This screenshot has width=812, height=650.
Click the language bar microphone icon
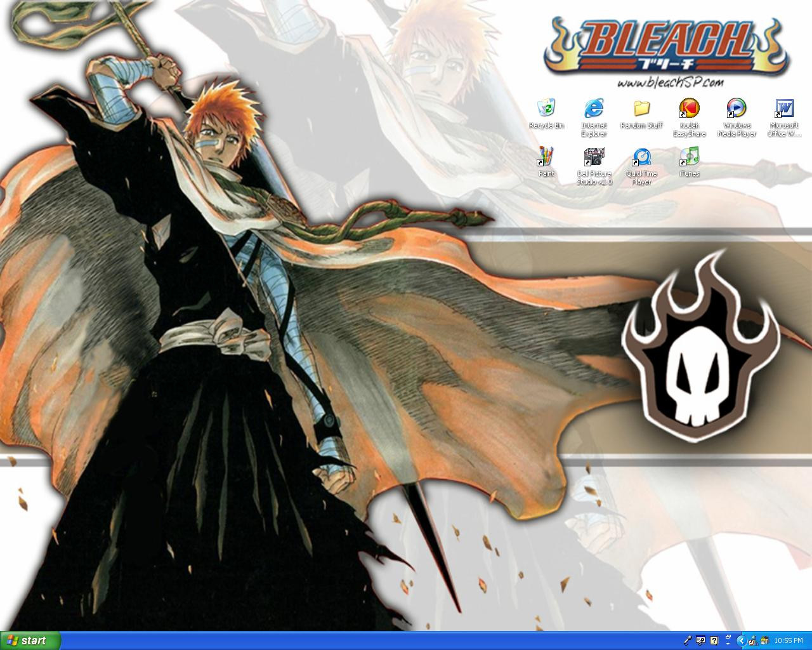[x=688, y=640]
